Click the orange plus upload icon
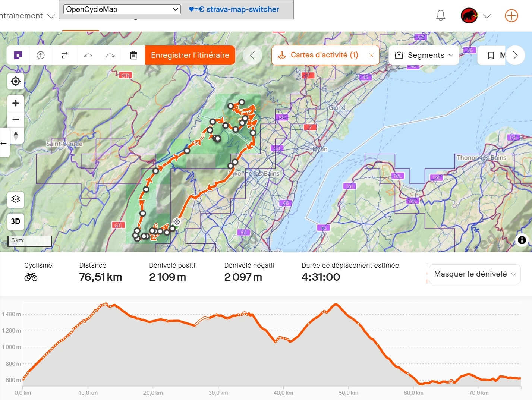532x400 pixels. point(511,16)
